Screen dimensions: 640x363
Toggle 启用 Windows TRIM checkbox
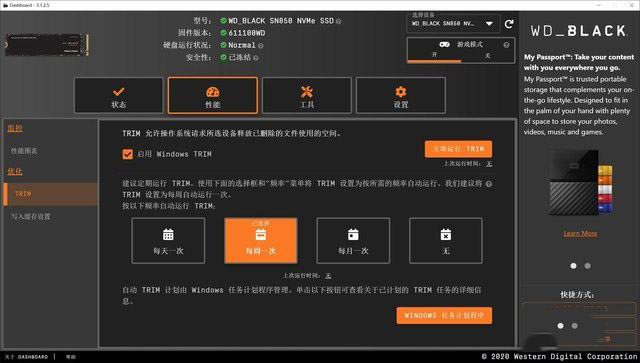coord(127,154)
